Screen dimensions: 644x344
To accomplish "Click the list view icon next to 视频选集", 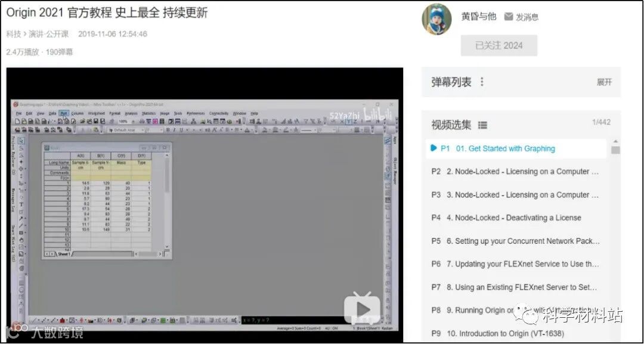I will tap(482, 125).
